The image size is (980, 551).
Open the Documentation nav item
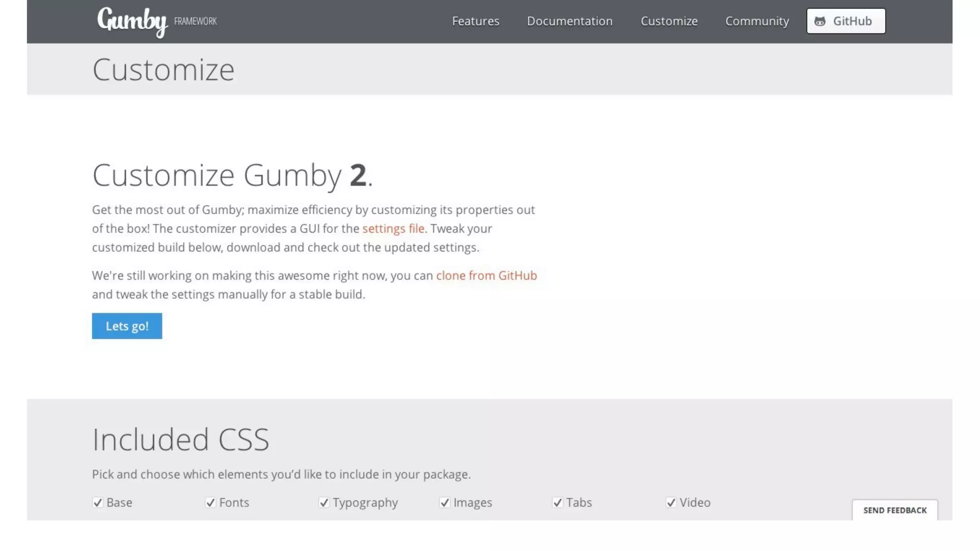coord(569,21)
